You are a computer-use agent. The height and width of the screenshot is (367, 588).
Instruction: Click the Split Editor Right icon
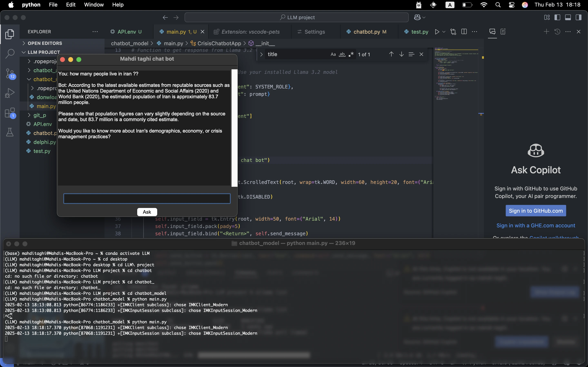coord(464,32)
